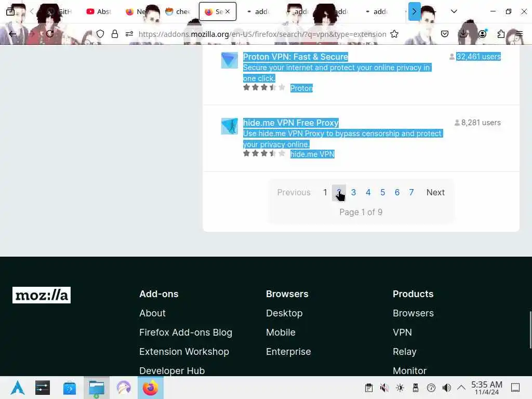The image size is (532, 399).
Task: Open 'hide.me VPN Free Proxy' listing
Action: 291,123
